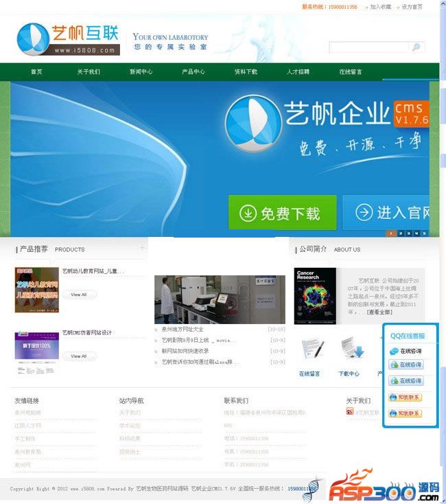Viewport: 446px width, 504px height.
Task: Click the green 免费下载 button
Action: click(283, 212)
